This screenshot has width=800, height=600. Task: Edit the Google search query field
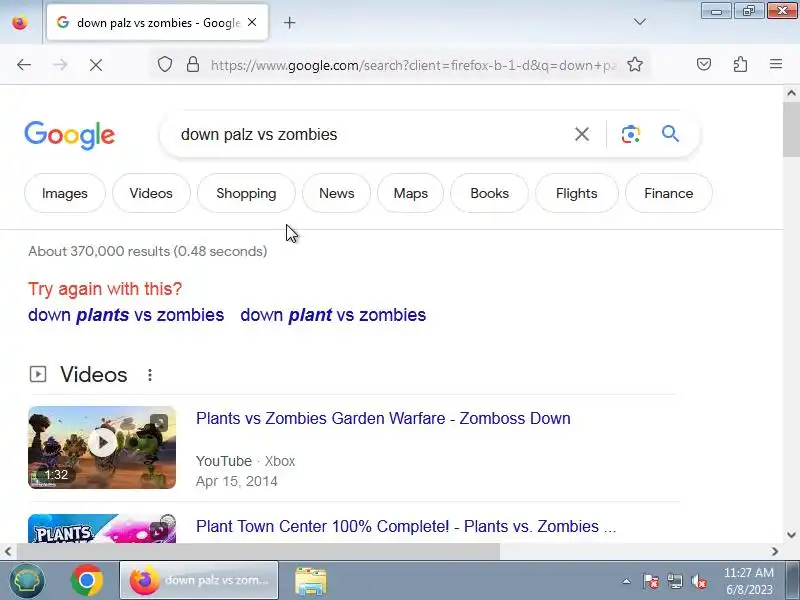click(x=372, y=134)
